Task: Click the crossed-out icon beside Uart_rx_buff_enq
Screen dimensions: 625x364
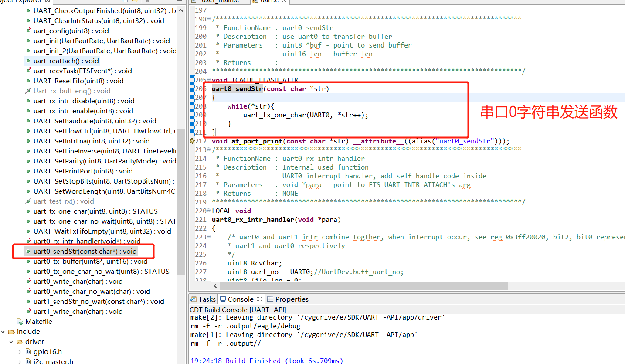Action: [x=28, y=91]
